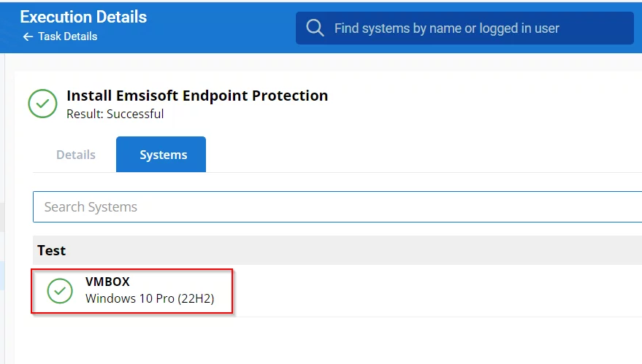Image resolution: width=642 pixels, height=364 pixels.
Task: Click the Install Emsisoft Endpoint Protection title
Action: coord(197,96)
